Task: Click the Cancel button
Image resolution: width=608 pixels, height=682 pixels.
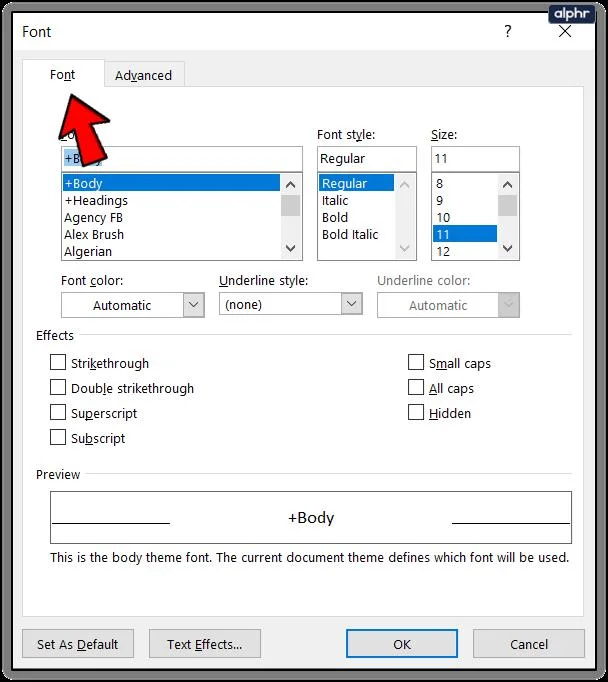Action: [529, 644]
